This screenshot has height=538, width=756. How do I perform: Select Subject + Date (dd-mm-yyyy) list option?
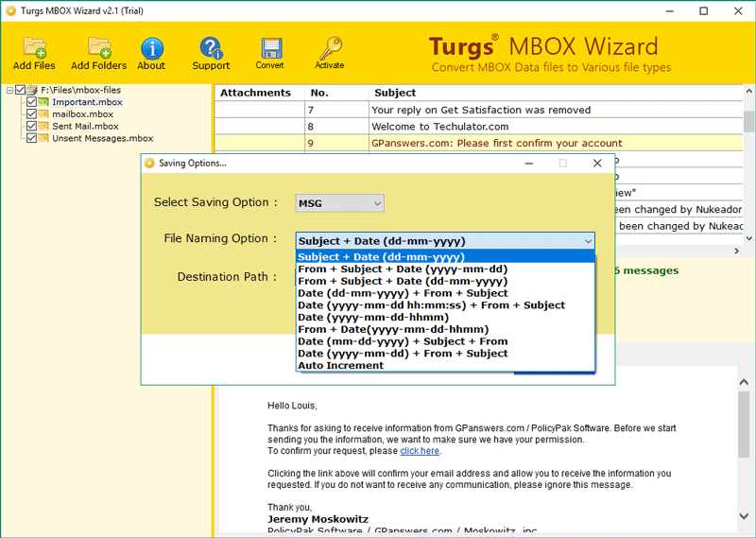point(445,256)
